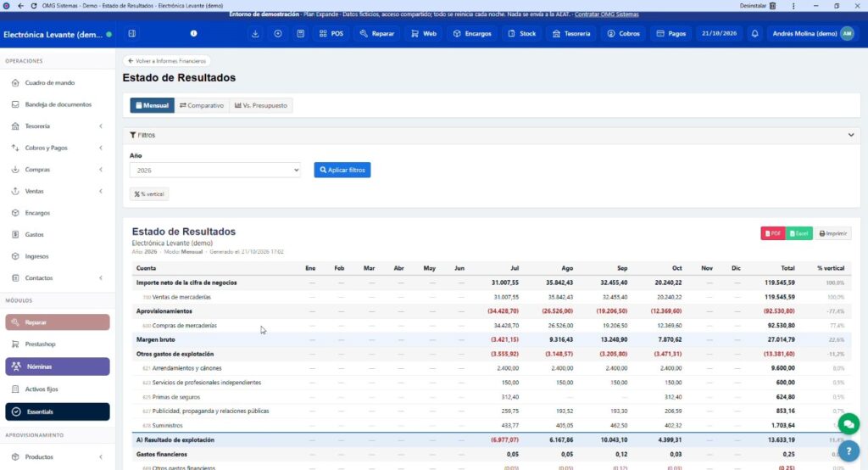
Task: Open the POS module
Action: [x=331, y=34]
